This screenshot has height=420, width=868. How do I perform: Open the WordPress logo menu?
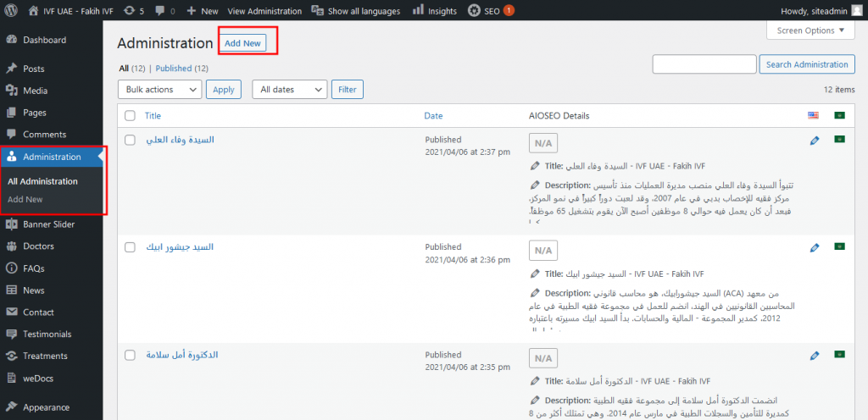(x=12, y=10)
